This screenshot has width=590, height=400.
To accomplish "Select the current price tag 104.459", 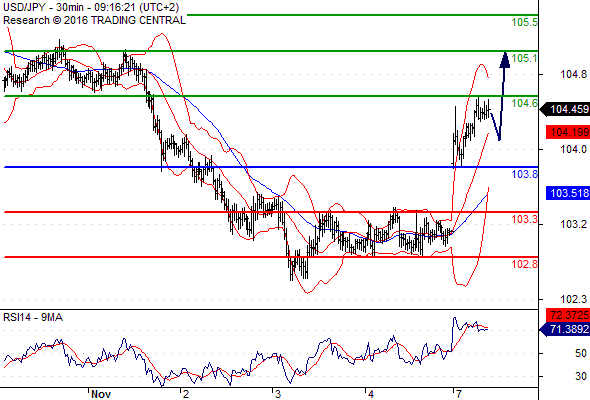I will click(x=565, y=110).
